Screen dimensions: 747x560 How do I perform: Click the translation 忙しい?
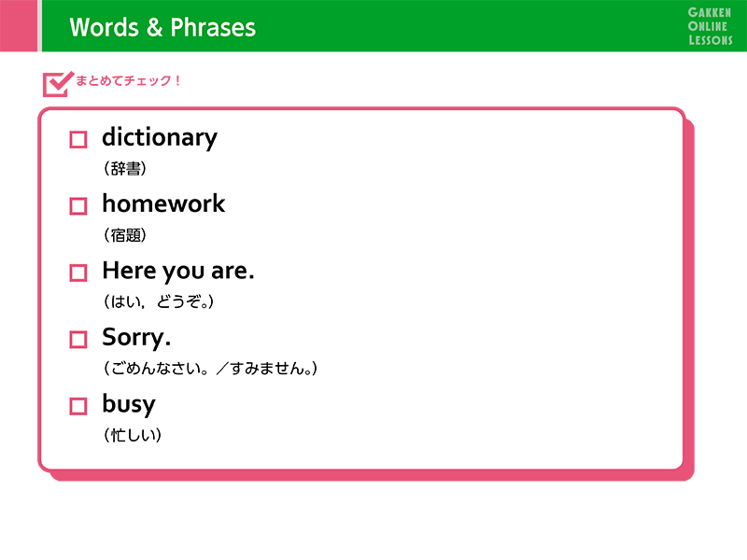point(133,435)
